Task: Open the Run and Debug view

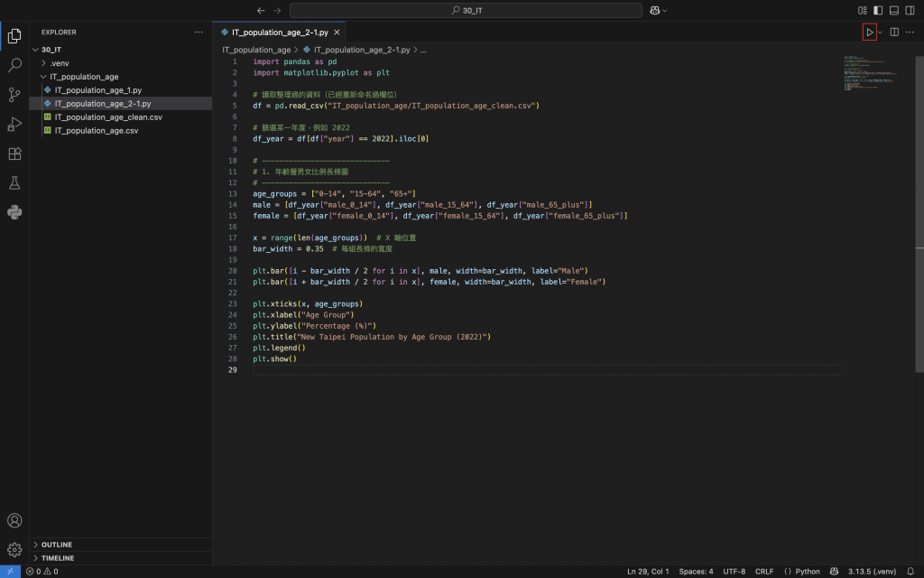Action: click(14, 125)
